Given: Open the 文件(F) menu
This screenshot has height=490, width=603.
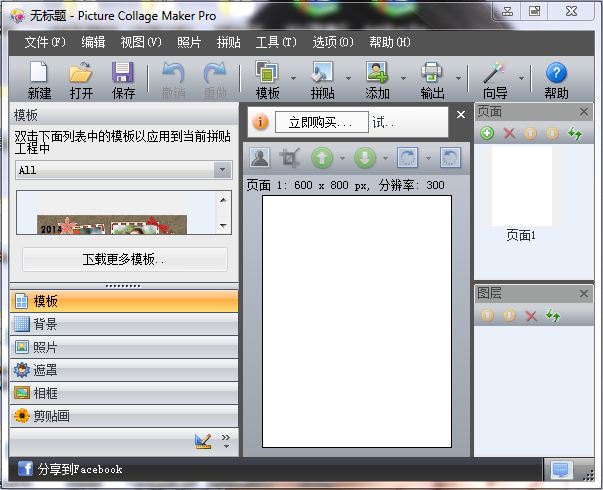Looking at the screenshot, I should tap(44, 42).
